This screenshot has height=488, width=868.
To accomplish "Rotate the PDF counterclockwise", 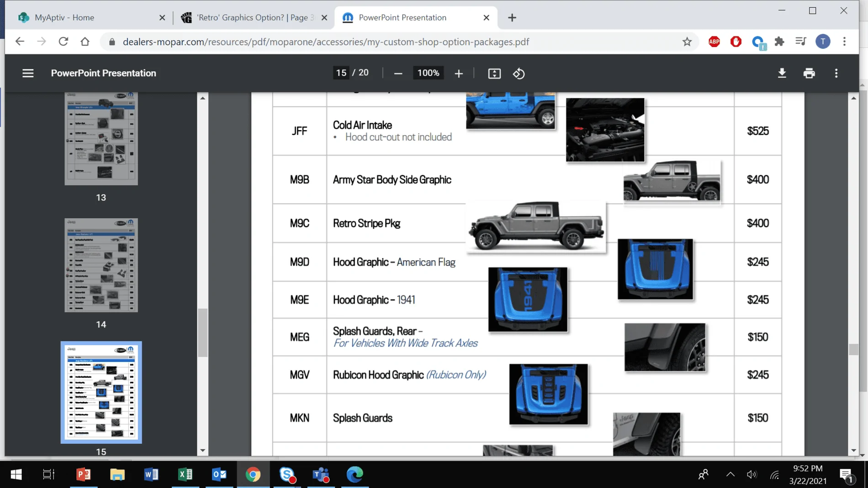I will pos(519,73).
